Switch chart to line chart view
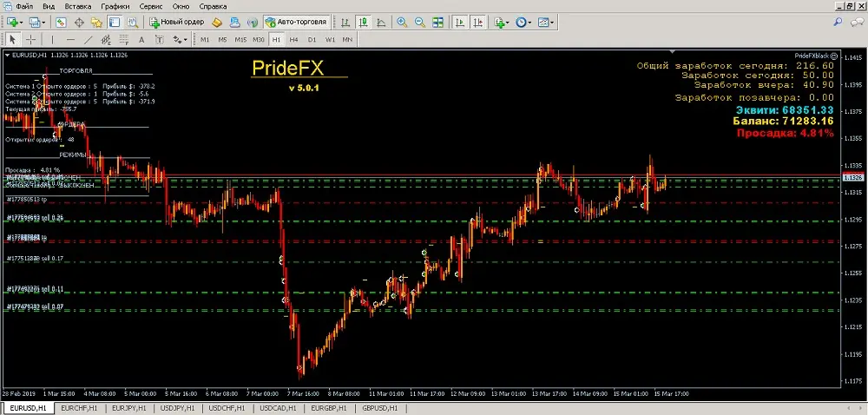 (381, 22)
